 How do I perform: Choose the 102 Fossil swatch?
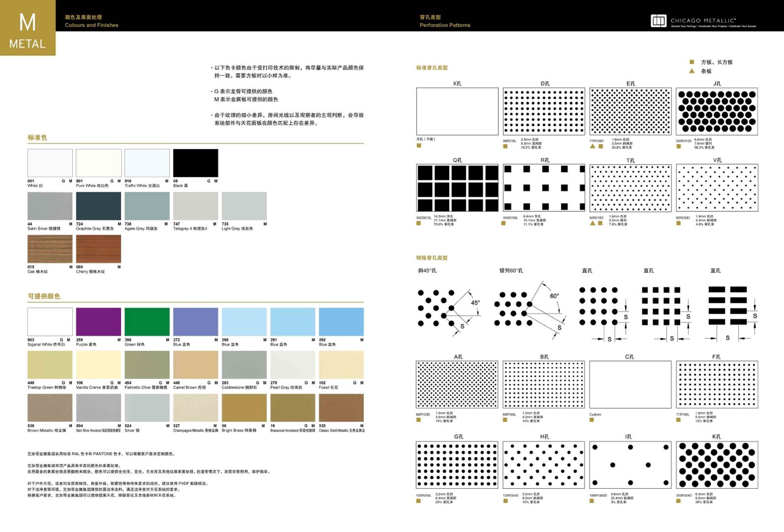[x=341, y=365]
